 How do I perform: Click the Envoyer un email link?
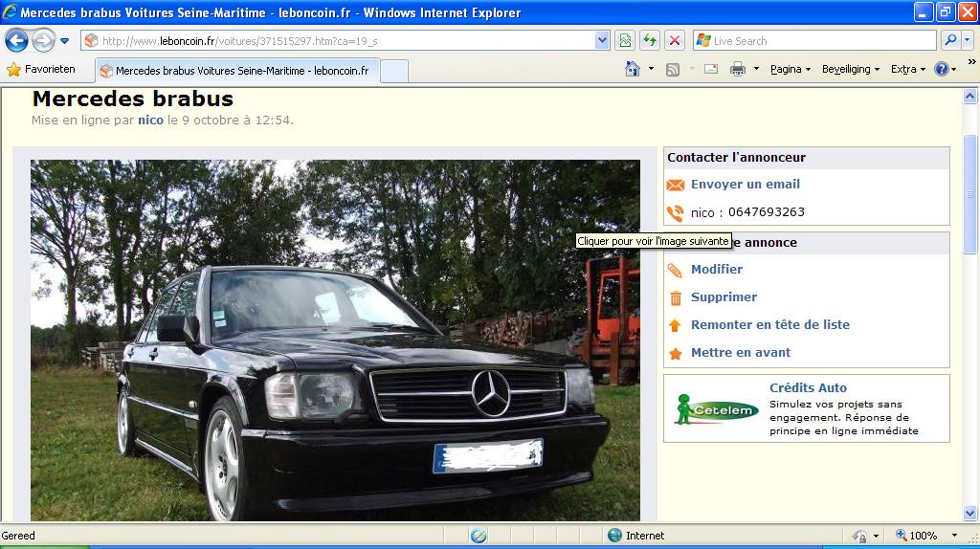pos(745,185)
